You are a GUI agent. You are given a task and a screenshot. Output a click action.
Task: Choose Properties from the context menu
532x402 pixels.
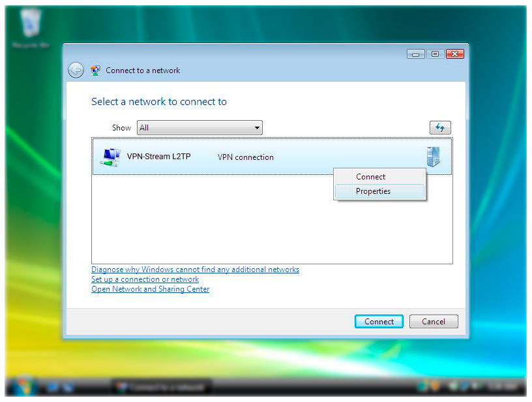[379, 191]
